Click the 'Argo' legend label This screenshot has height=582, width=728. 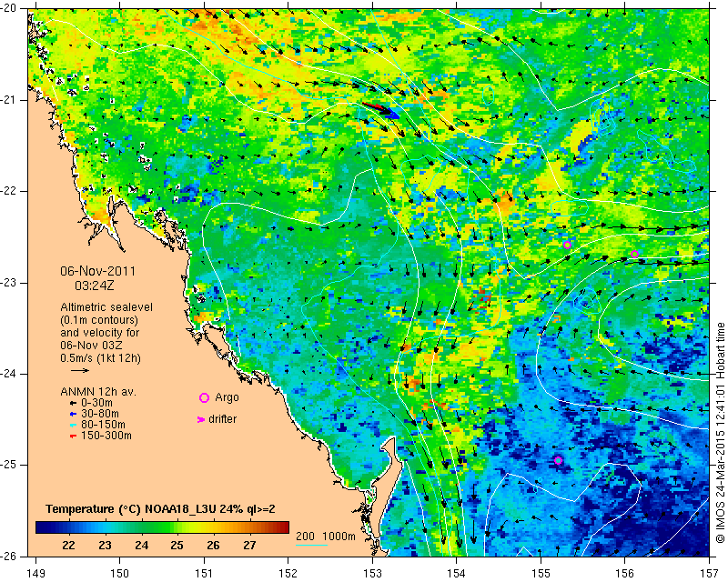pos(227,397)
